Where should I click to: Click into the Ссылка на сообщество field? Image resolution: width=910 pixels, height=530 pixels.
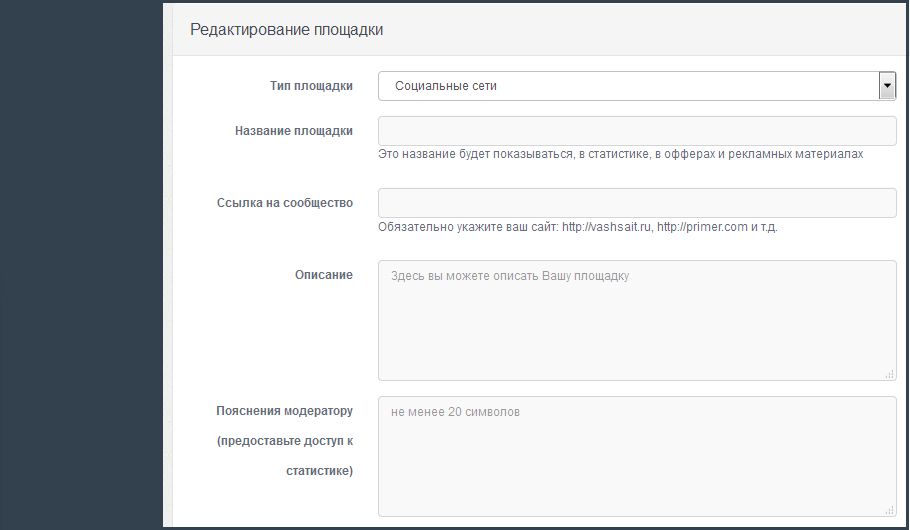[637, 203]
